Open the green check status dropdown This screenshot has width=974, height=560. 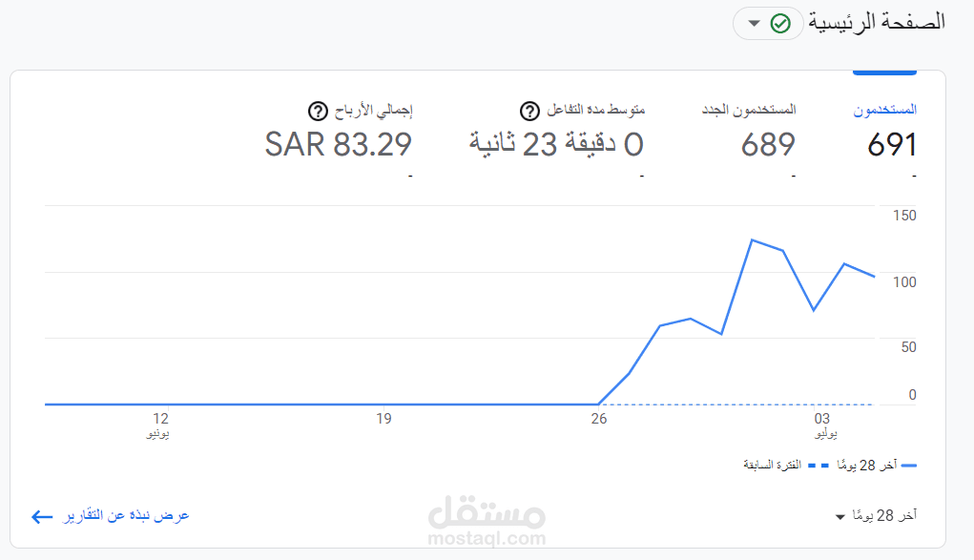[768, 24]
